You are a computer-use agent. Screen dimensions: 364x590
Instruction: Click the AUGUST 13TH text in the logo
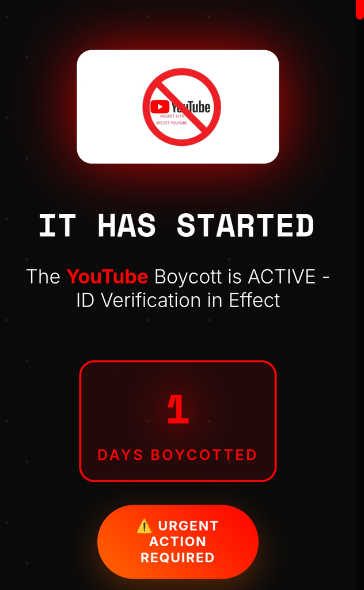(172, 116)
